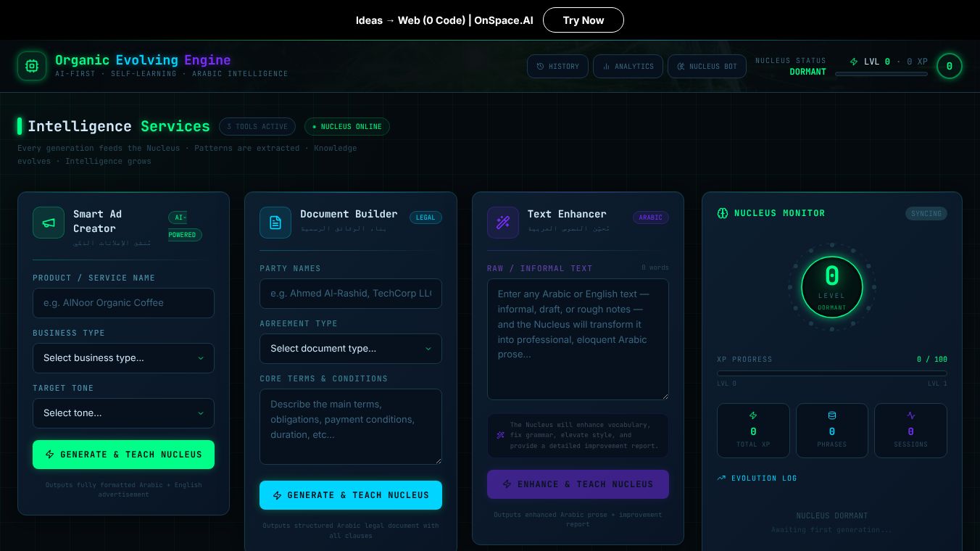The width and height of the screenshot is (980, 551).
Task: Click the Nucleus Online badge
Action: click(347, 127)
